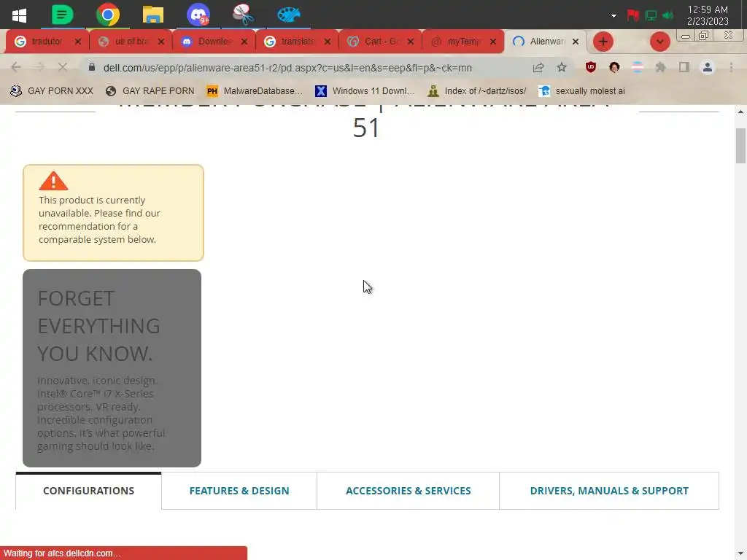View site info via lock icon
This screenshot has width=747, height=560.
[x=92, y=67]
